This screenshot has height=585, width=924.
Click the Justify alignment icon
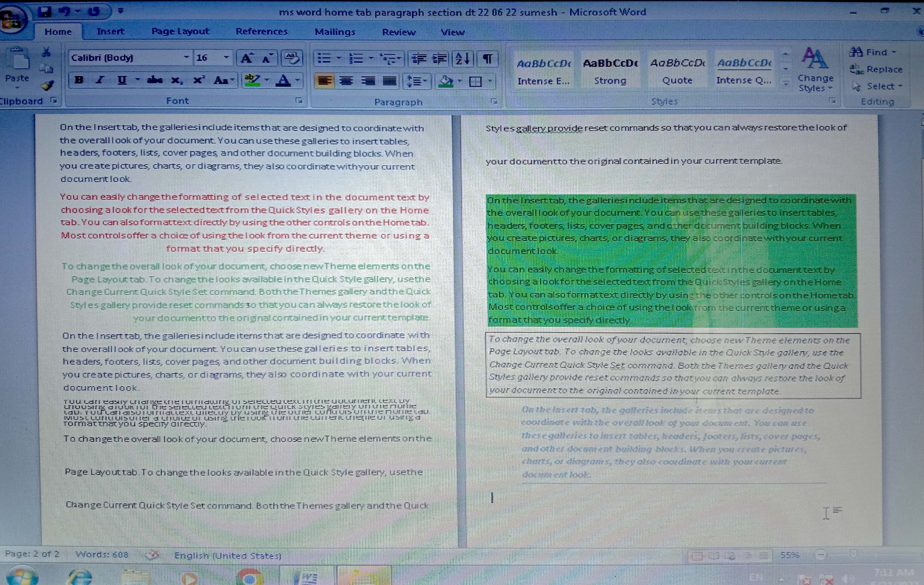(x=389, y=81)
